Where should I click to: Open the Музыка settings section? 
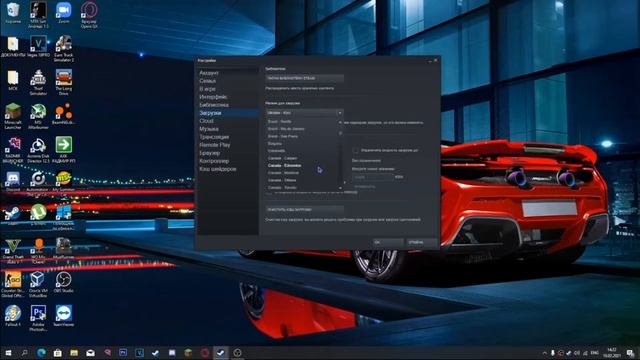point(209,129)
